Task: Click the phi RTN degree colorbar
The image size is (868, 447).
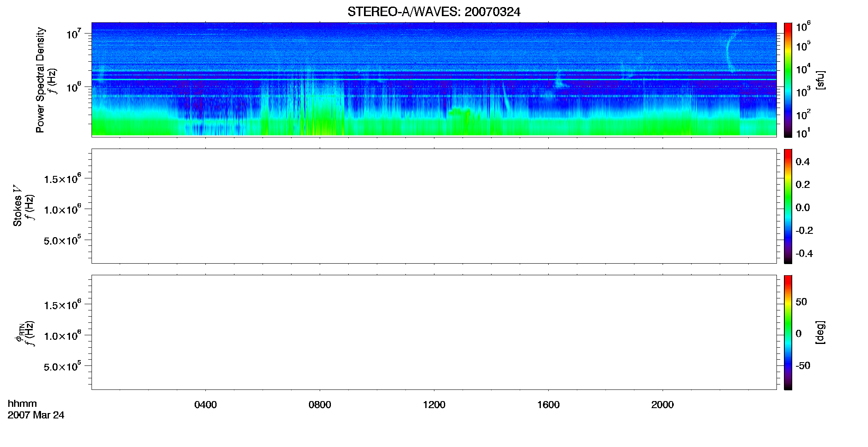Action: click(788, 332)
